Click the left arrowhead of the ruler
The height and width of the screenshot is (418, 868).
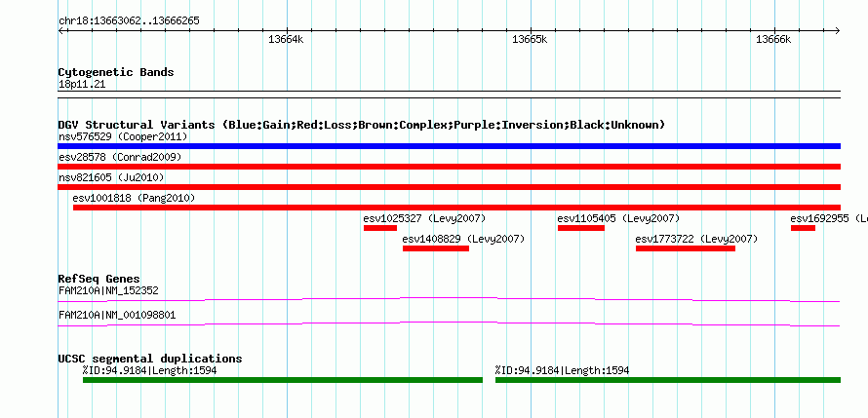pyautogui.click(x=60, y=30)
